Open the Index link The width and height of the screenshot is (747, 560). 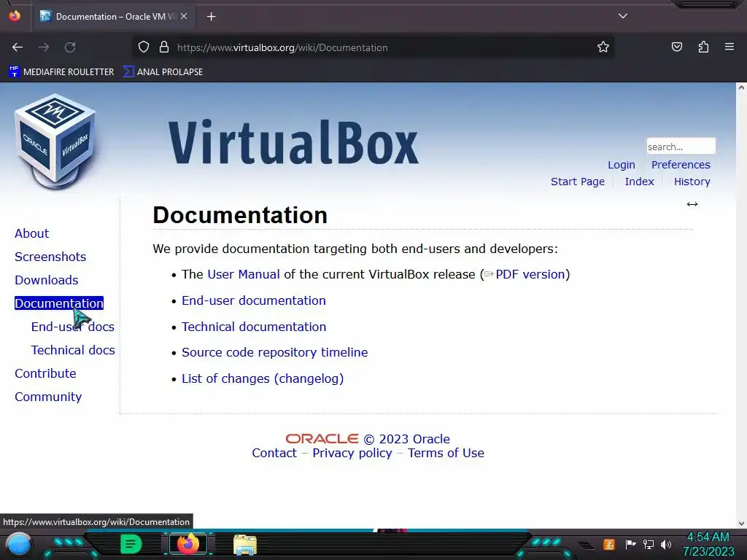[x=639, y=182]
